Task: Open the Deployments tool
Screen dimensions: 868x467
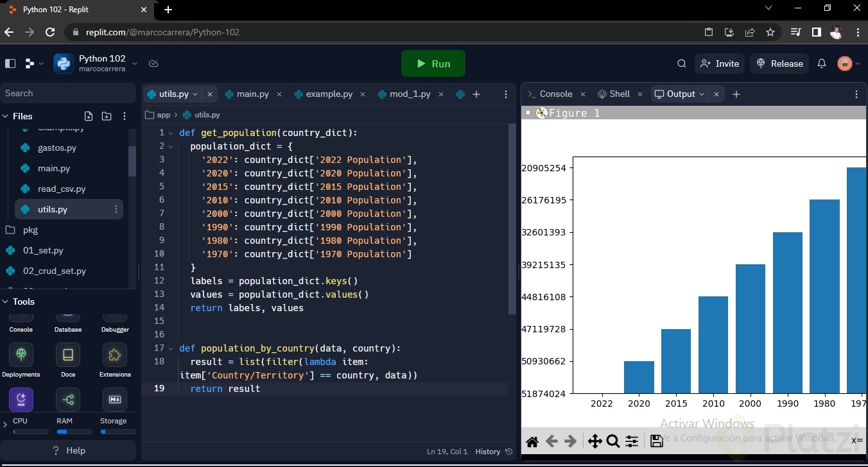Action: coord(21,359)
